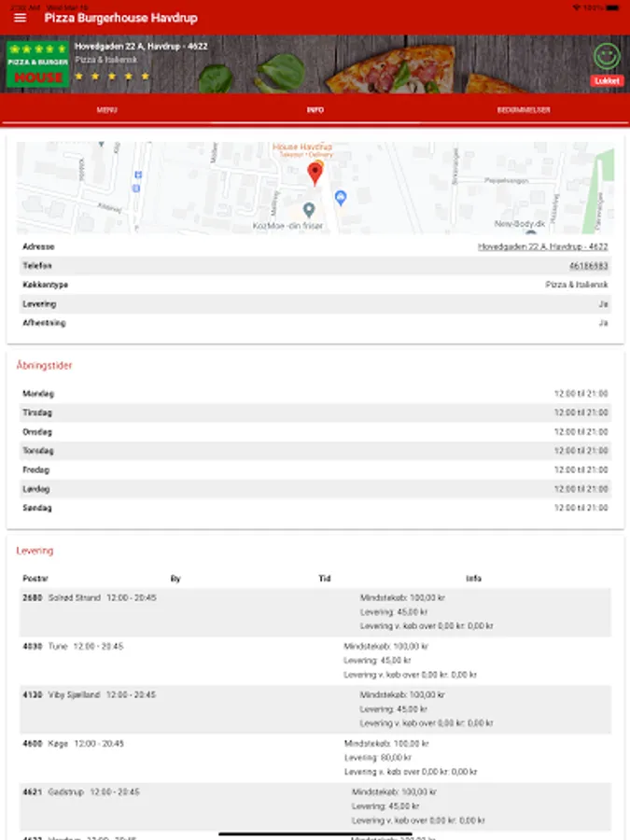Click the House Havdrup map label
The image size is (630, 840).
(302, 147)
